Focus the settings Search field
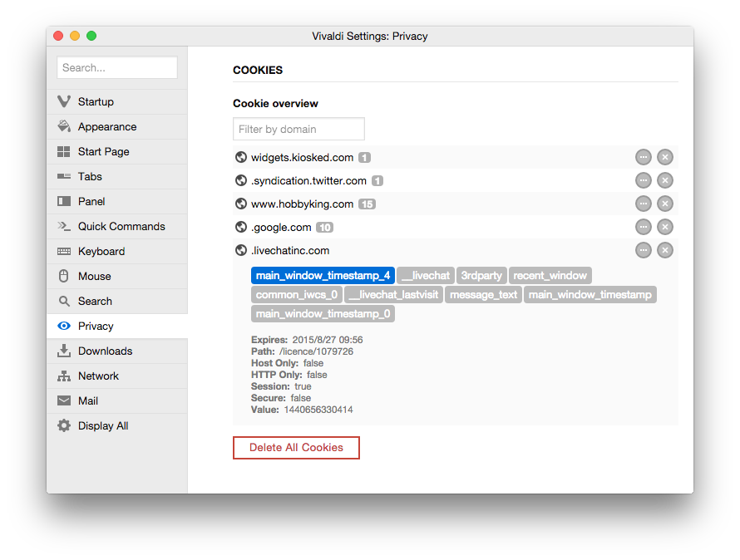 [117, 67]
